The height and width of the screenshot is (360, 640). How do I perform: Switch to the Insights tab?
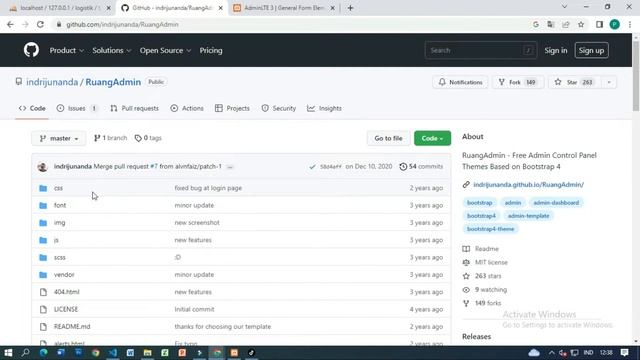tap(324, 109)
